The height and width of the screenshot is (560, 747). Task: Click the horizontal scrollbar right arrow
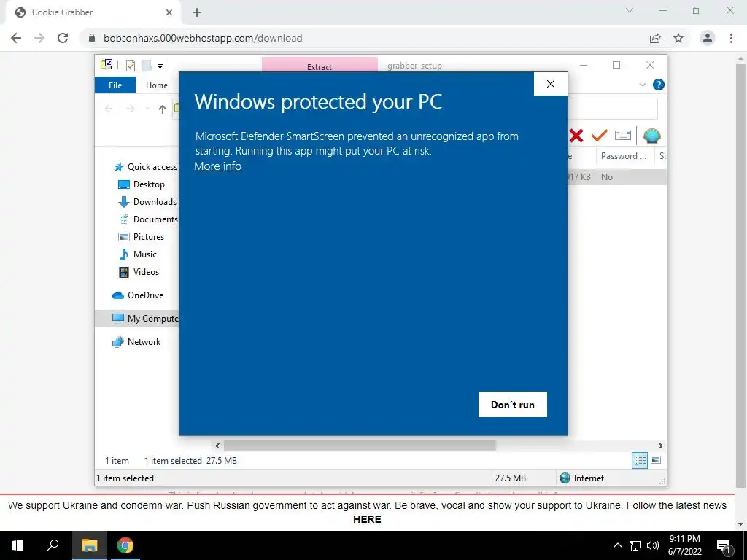pyautogui.click(x=661, y=446)
